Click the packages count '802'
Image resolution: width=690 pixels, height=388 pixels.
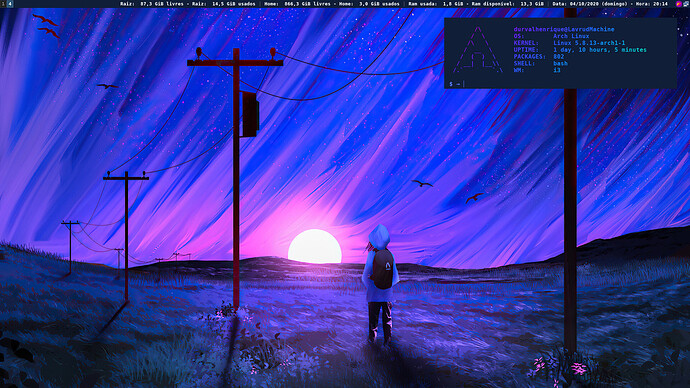tap(558, 56)
